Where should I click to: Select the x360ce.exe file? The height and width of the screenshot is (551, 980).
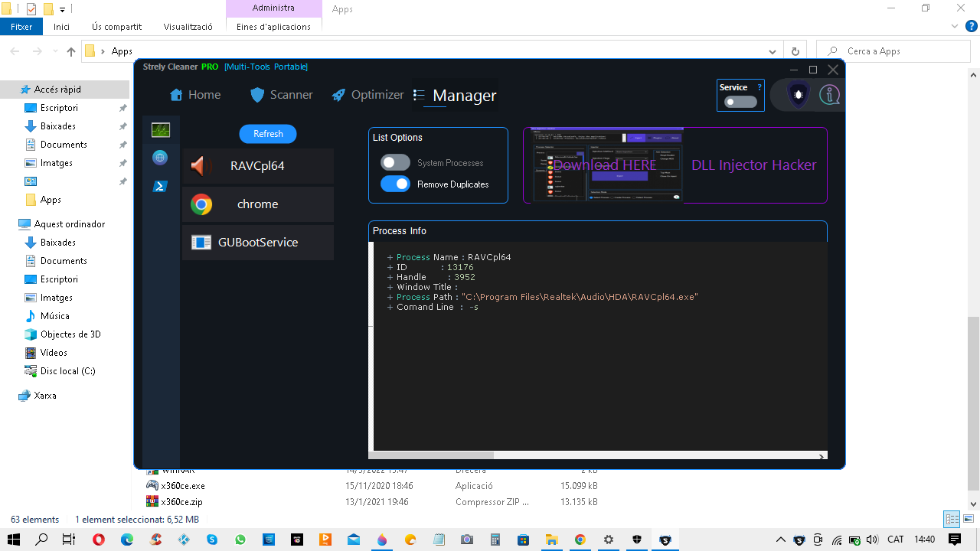click(183, 486)
